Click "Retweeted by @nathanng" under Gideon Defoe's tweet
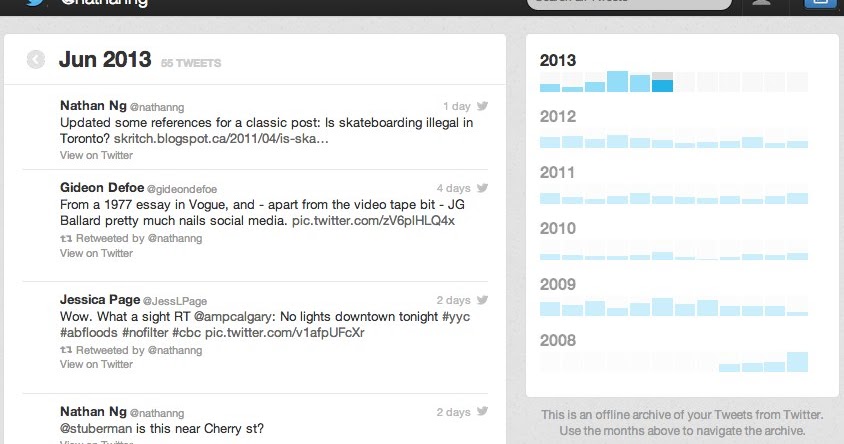This screenshot has height=444, width=844. [x=139, y=238]
